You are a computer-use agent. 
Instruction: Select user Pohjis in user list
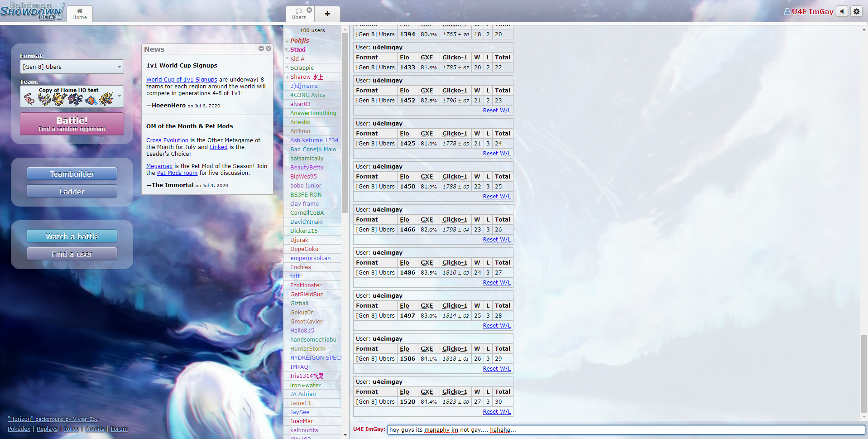(312, 40)
